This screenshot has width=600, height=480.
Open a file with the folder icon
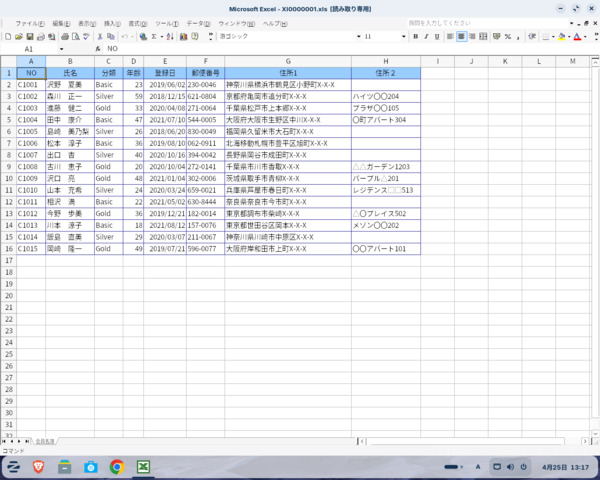point(19,37)
